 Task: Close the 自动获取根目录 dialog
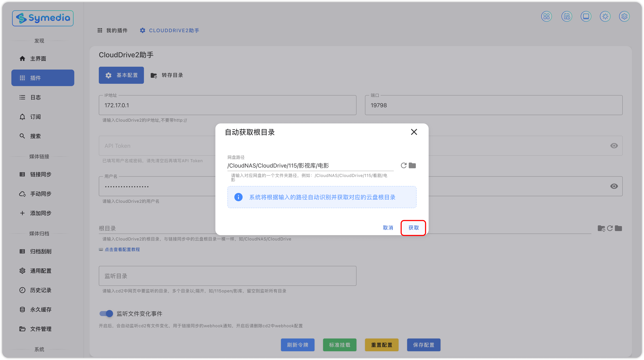coord(414,132)
